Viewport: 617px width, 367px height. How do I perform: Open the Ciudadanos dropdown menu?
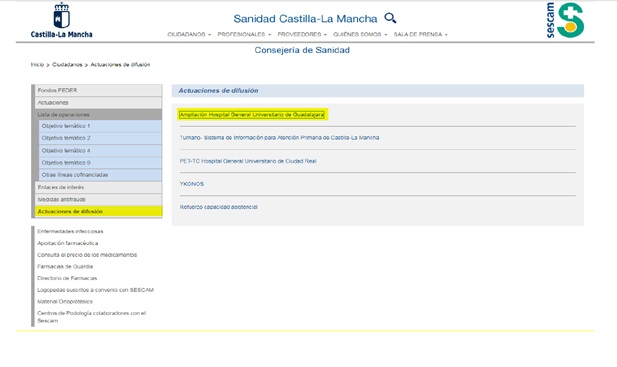coord(189,35)
